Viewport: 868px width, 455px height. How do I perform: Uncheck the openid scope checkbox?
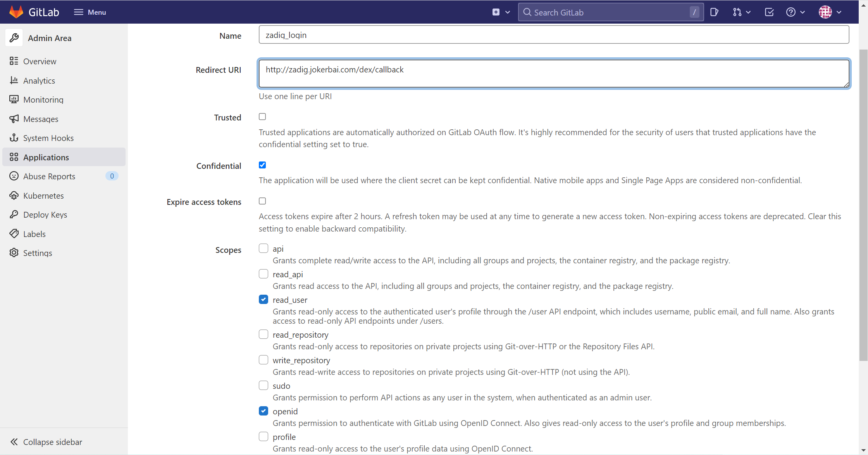pos(263,411)
